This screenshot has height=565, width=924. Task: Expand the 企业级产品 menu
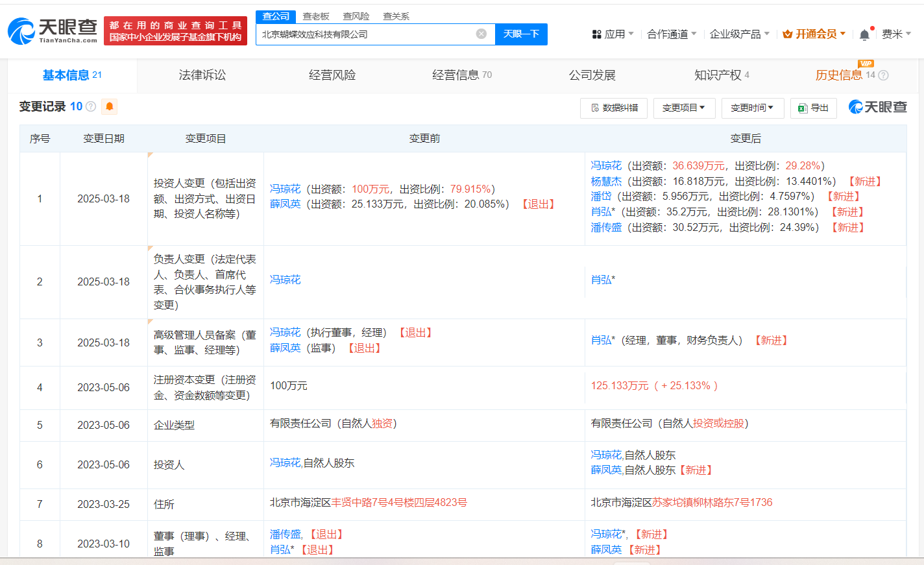[739, 34]
